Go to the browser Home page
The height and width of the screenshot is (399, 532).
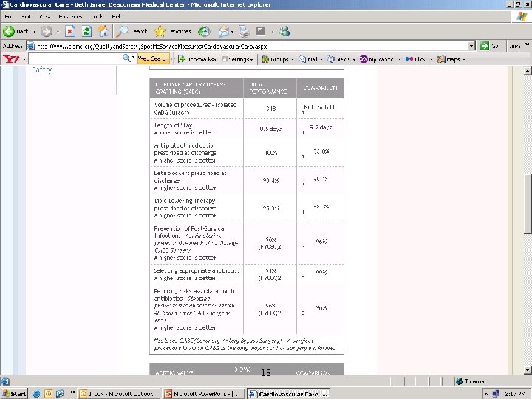coord(103,31)
